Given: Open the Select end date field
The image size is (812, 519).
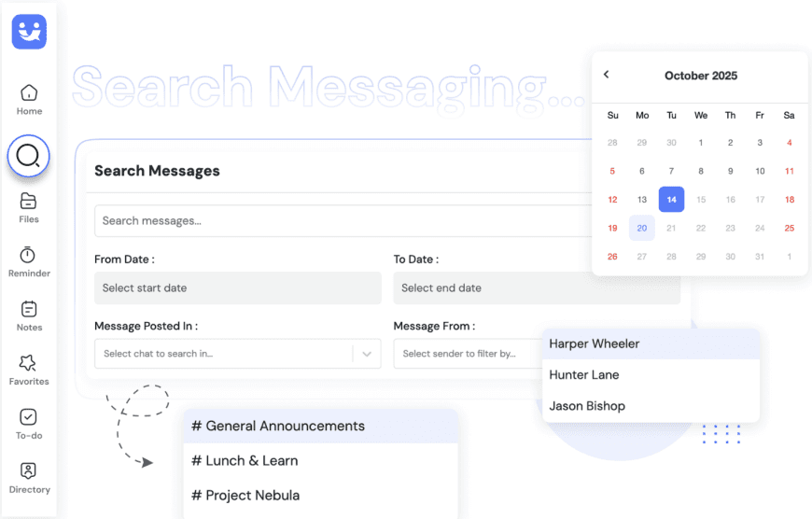Looking at the screenshot, I should (x=537, y=288).
